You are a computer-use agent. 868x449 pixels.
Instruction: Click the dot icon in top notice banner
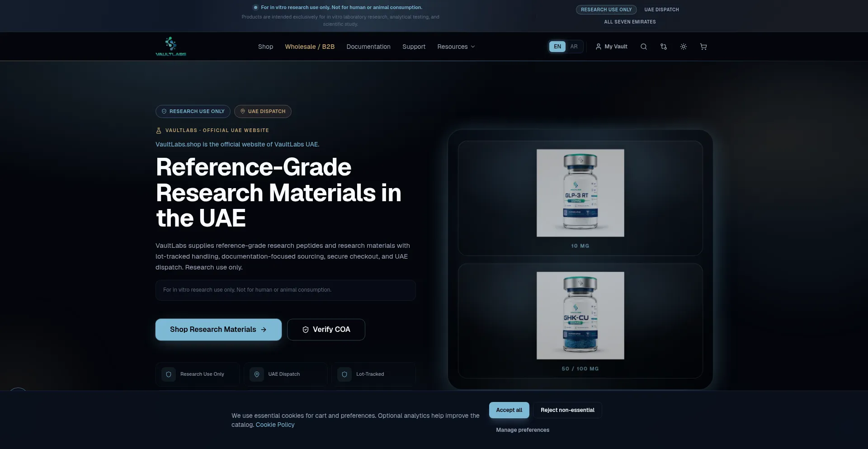click(255, 7)
